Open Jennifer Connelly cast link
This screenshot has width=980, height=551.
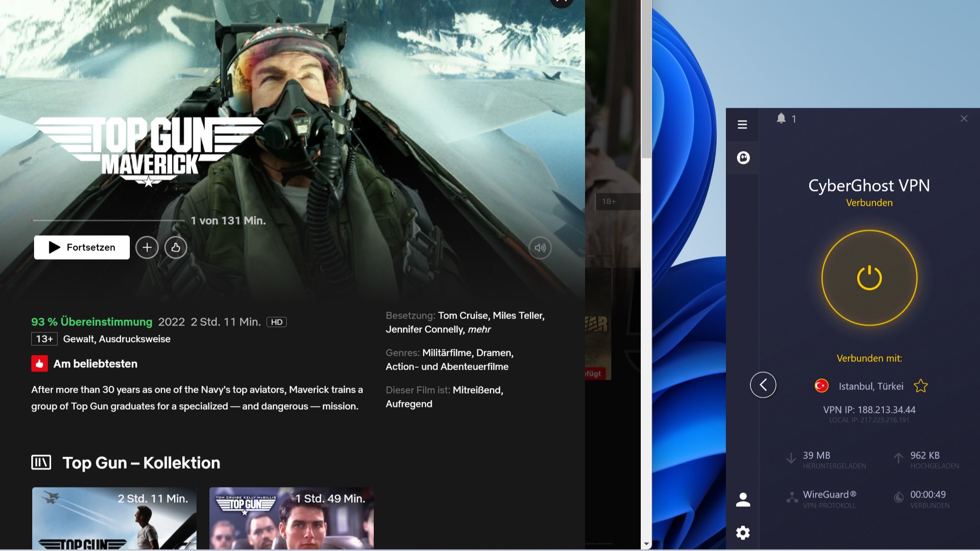pos(424,329)
